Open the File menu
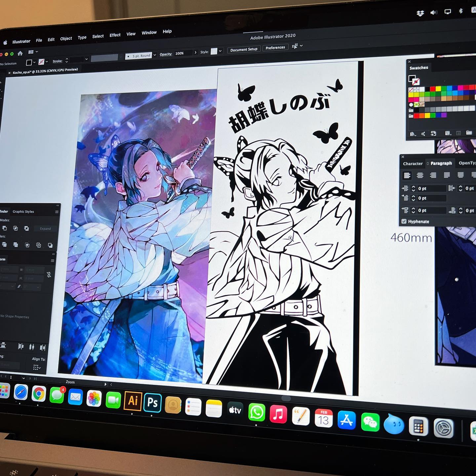The width and height of the screenshot is (476, 476). pyautogui.click(x=39, y=40)
